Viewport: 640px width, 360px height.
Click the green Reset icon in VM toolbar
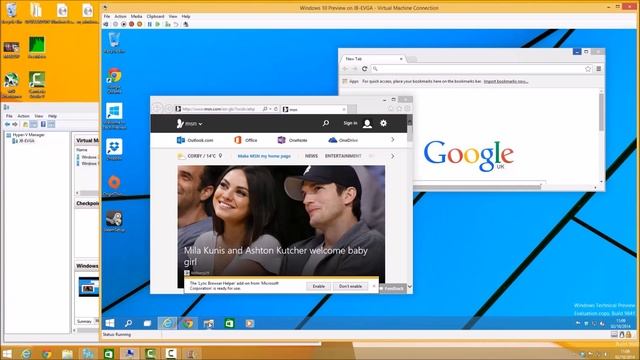pyautogui.click(x=158, y=24)
